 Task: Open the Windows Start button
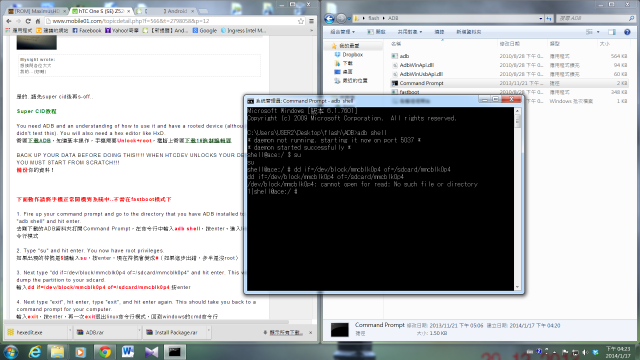pos(10,351)
